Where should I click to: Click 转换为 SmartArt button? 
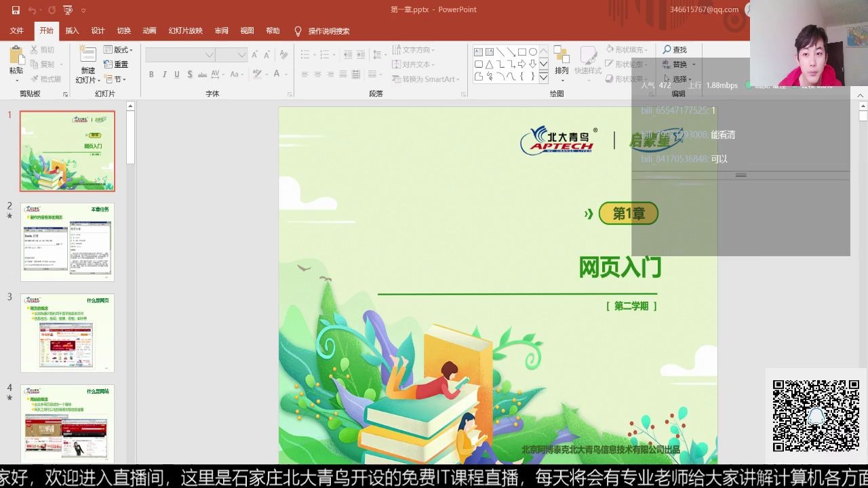[x=427, y=79]
